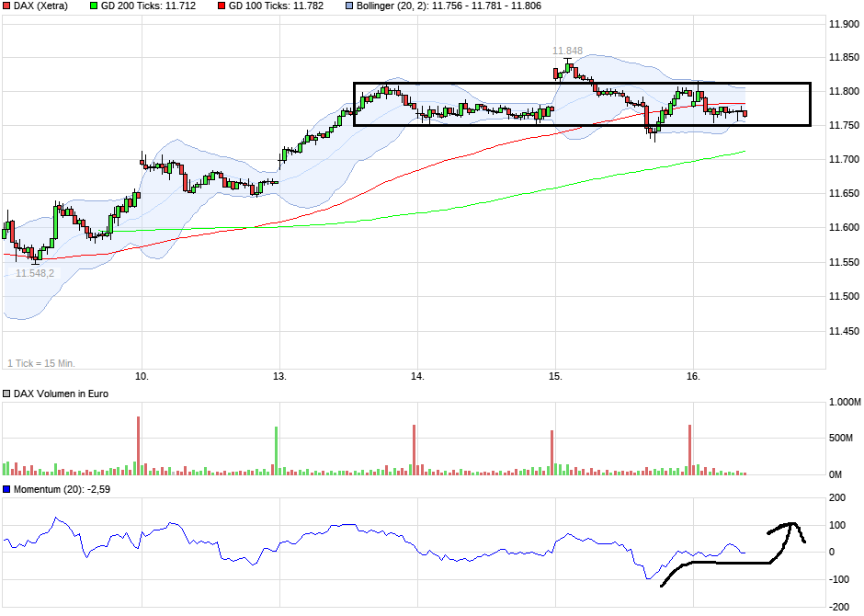Image resolution: width=864 pixels, height=616 pixels.
Task: Click the end of the green GD 200 line
Action: tap(745, 151)
